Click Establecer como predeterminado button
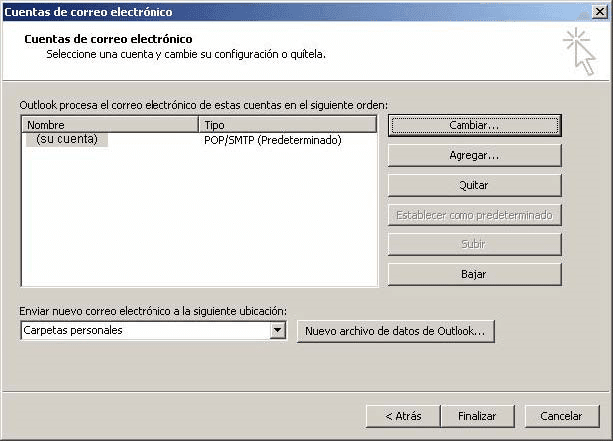613x441 pixels. [475, 215]
